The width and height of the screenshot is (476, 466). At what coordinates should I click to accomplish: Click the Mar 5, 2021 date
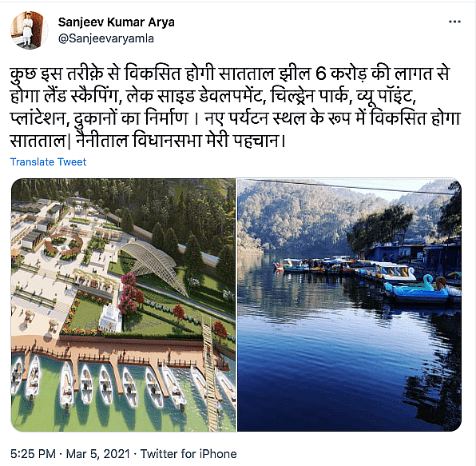tap(98, 454)
